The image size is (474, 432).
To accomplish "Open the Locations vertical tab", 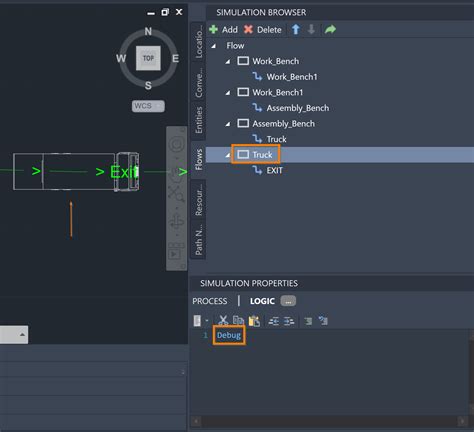I will (x=199, y=41).
